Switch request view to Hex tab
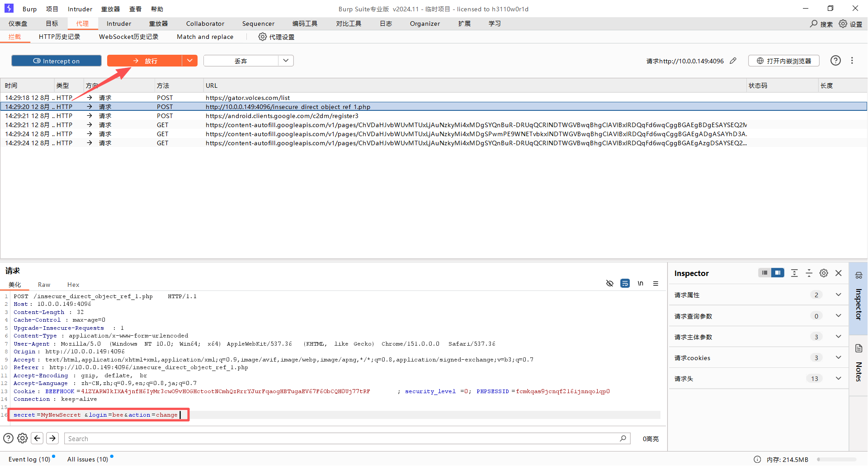The width and height of the screenshot is (868, 466). coord(73,285)
